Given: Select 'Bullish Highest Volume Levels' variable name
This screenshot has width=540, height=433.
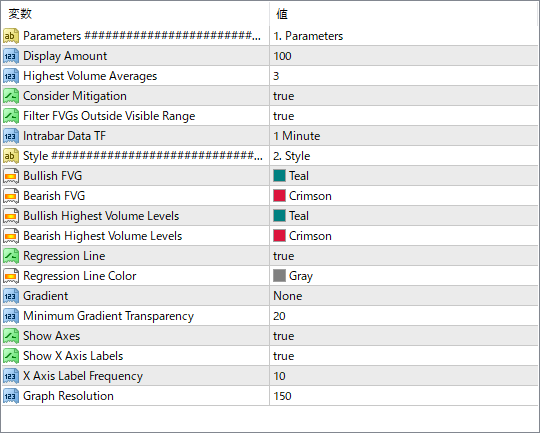Looking at the screenshot, I should click(101, 216).
